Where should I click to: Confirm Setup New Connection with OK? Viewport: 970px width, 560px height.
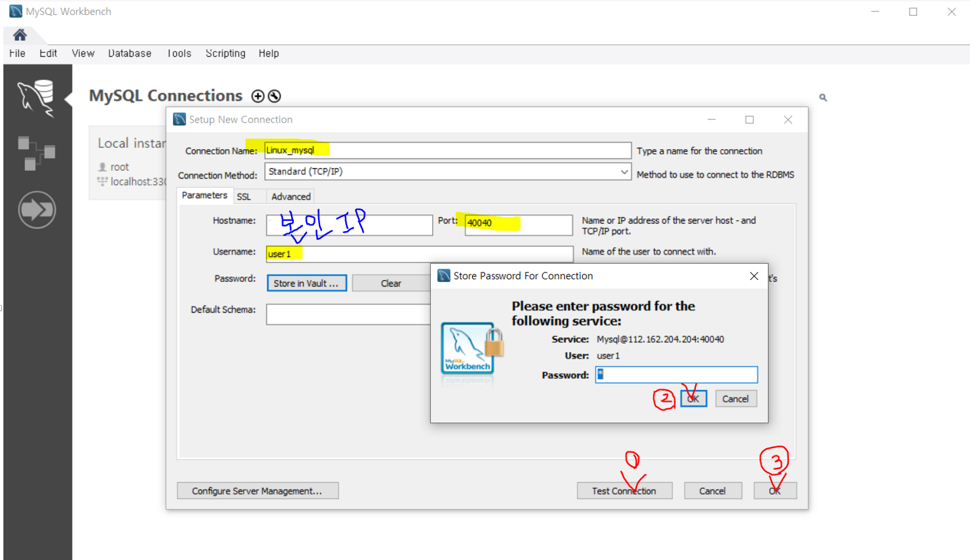pyautogui.click(x=775, y=491)
